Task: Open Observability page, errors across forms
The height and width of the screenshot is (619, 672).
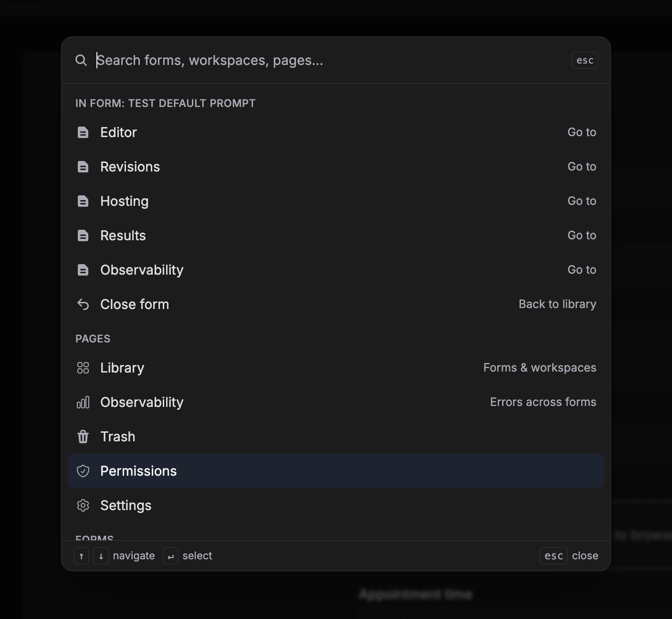Action: (336, 402)
